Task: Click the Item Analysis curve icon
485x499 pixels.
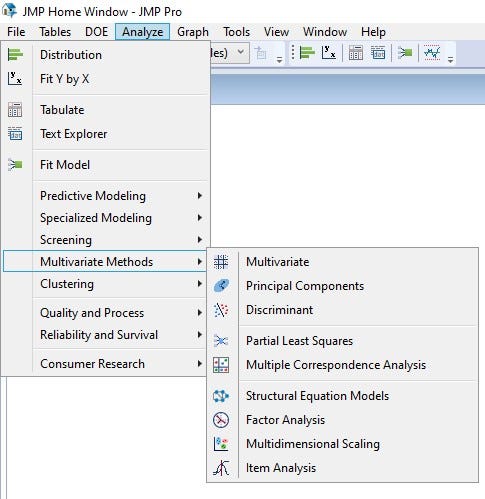Action: tap(221, 468)
